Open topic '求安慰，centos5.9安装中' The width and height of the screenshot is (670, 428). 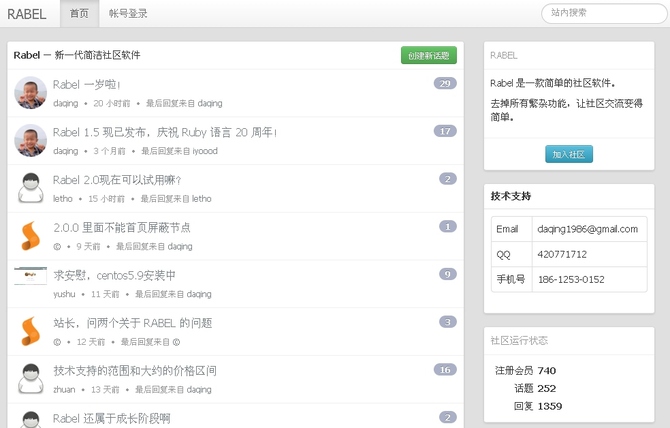(115, 276)
